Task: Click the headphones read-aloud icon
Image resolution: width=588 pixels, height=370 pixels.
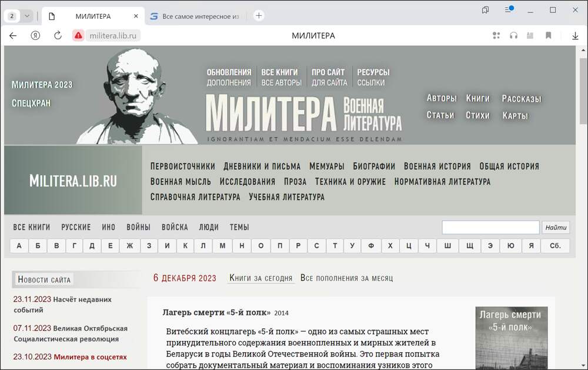Action: [x=513, y=35]
